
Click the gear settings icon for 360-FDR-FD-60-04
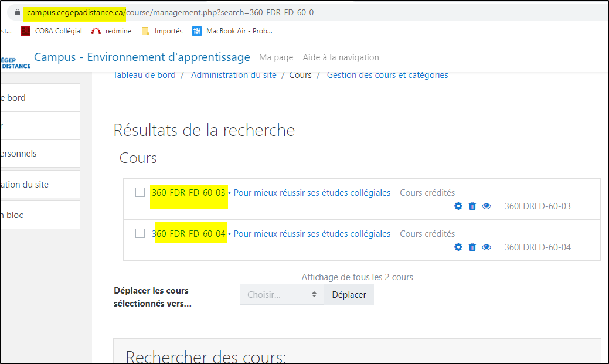point(458,247)
